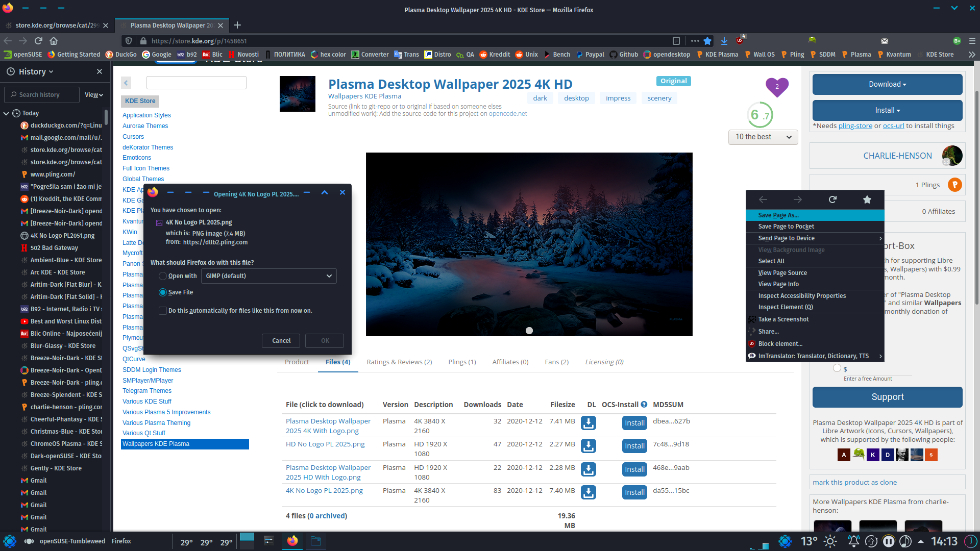Click the carousel dot under wallpaper preview
The height and width of the screenshot is (551, 980).
click(x=529, y=331)
